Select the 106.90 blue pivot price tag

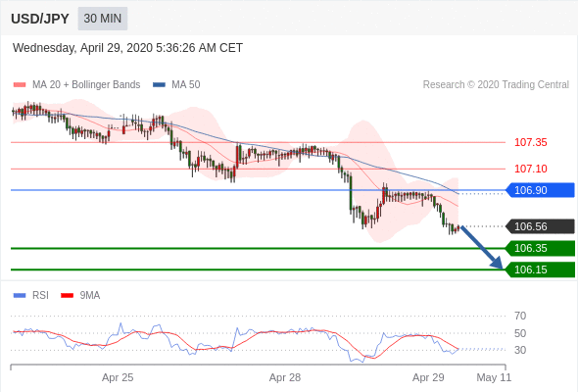(x=540, y=190)
